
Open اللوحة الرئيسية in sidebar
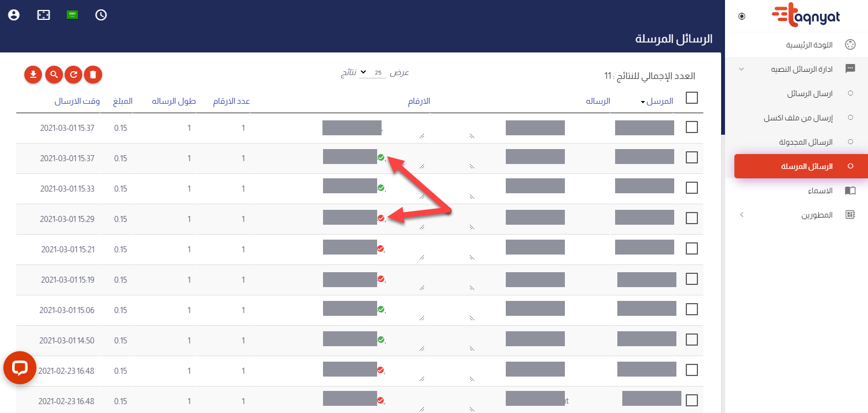point(809,45)
